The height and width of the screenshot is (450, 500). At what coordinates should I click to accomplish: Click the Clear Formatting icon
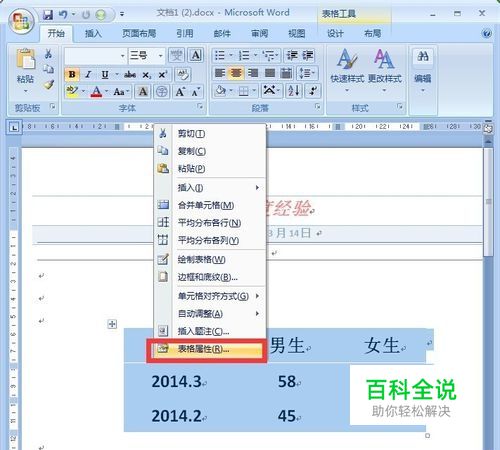tap(183, 75)
